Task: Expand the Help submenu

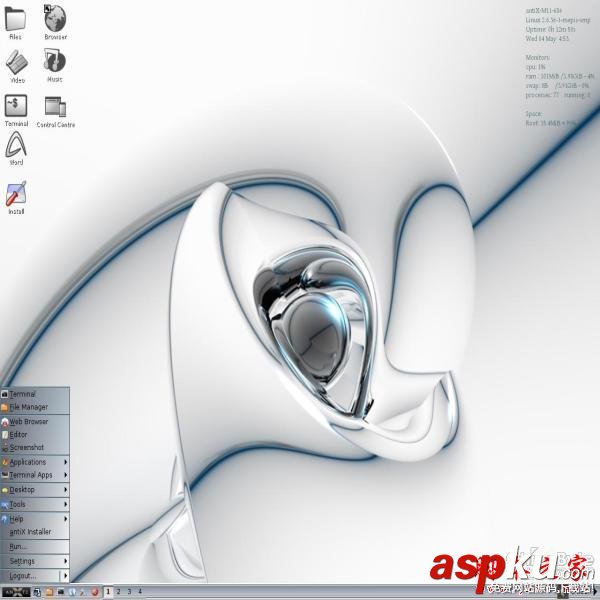Action: coord(35,519)
